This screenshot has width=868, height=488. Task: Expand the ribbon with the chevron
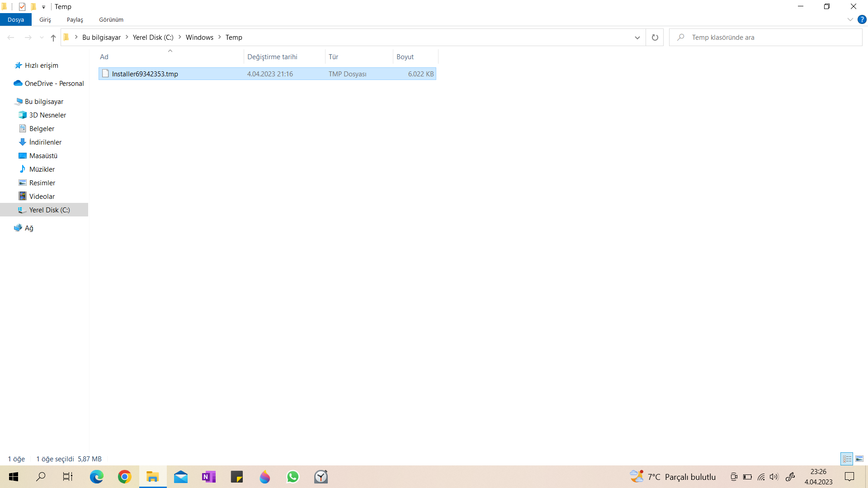click(850, 19)
